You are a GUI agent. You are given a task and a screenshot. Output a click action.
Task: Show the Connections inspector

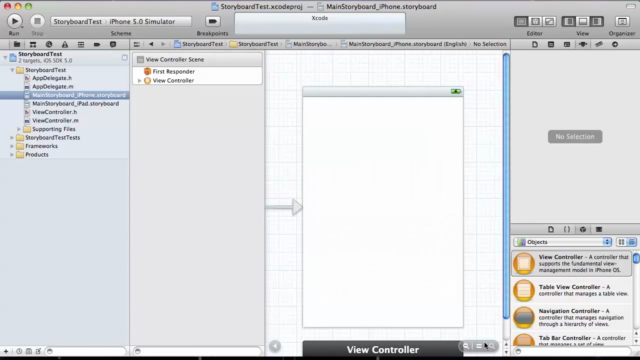pyautogui.click(x=615, y=44)
